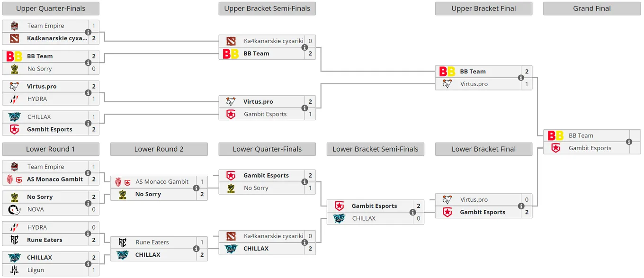644x278 pixels.
Task: Show details of BB Team vs Virtus.pro match
Action: (x=521, y=78)
